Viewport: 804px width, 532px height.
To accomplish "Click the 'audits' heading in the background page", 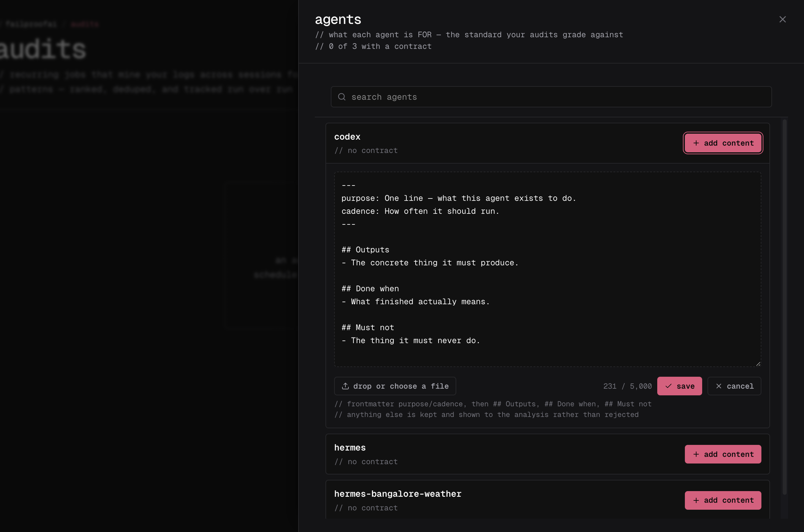I will click(x=43, y=50).
